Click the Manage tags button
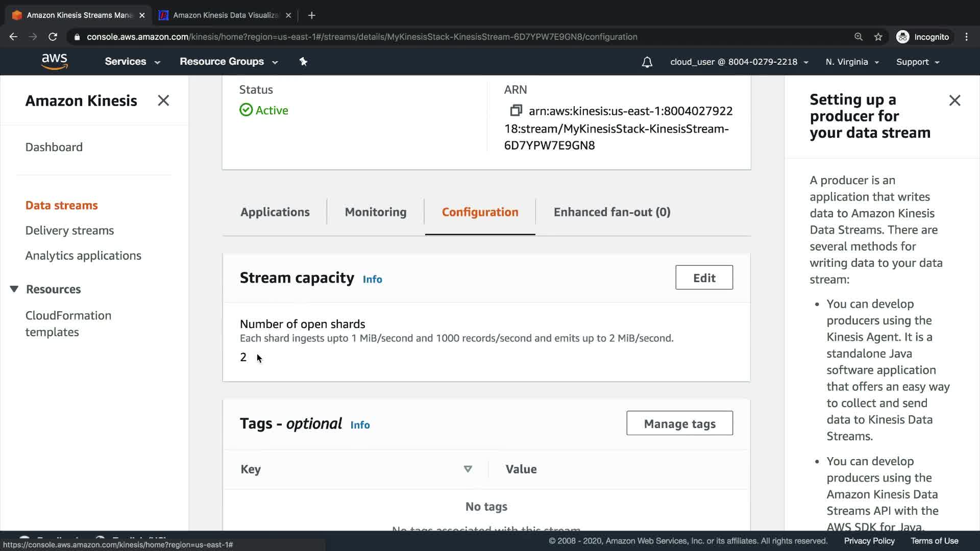980x551 pixels. click(679, 423)
